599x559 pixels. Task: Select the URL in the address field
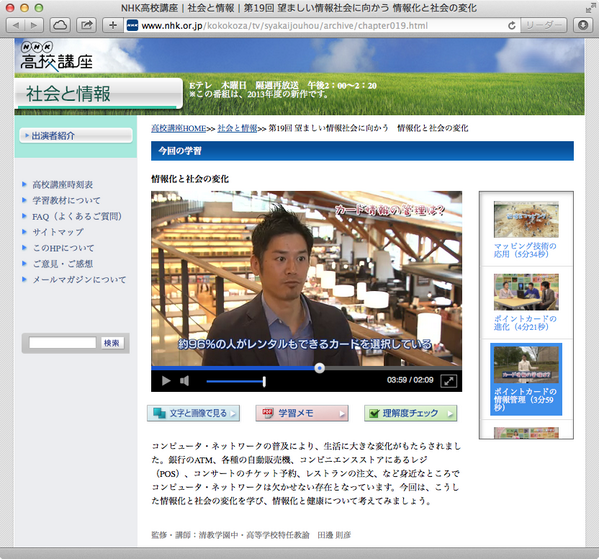pos(284,26)
